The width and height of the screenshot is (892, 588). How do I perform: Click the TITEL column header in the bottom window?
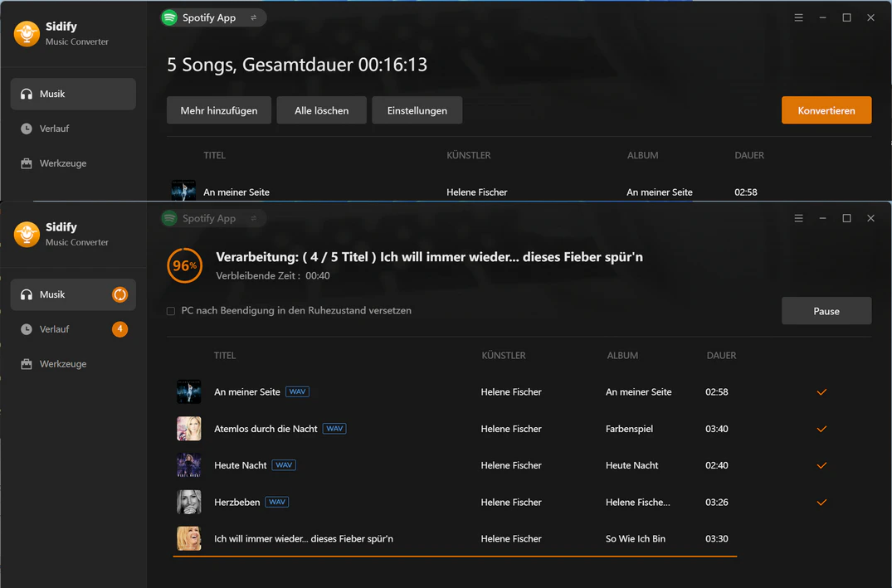225,356
